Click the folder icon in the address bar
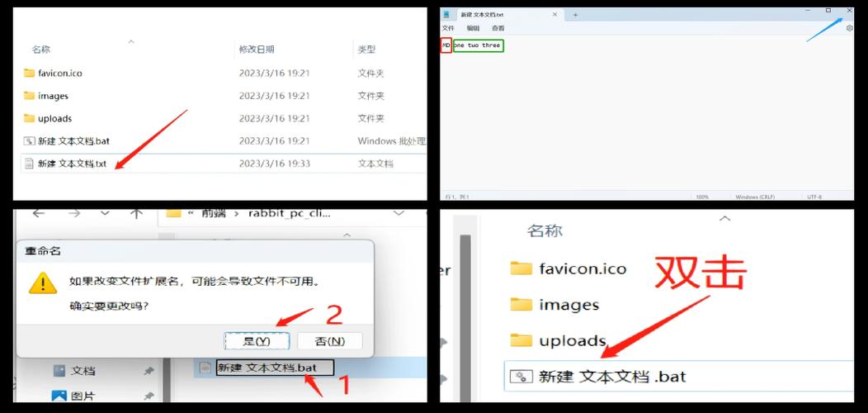868x413 pixels. pos(174,213)
